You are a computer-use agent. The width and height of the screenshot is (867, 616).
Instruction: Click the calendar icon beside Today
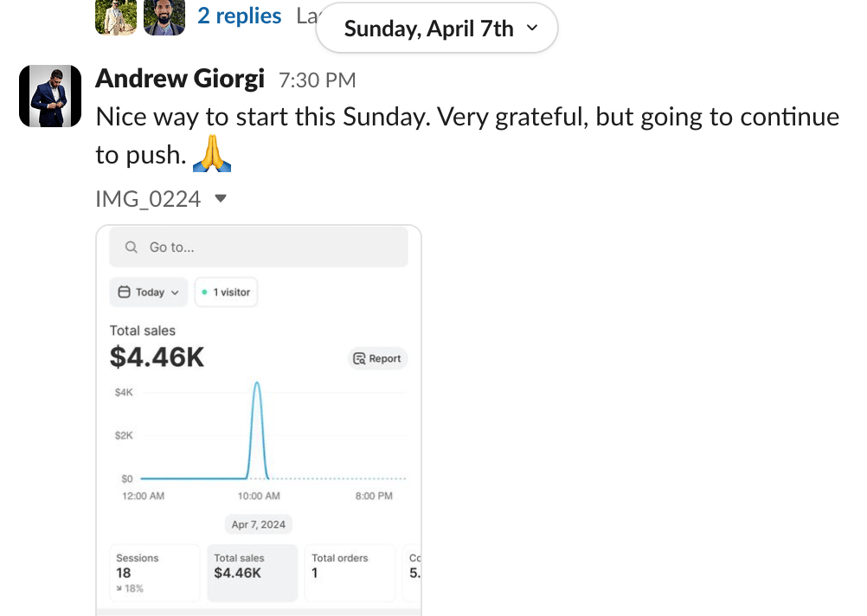(125, 292)
